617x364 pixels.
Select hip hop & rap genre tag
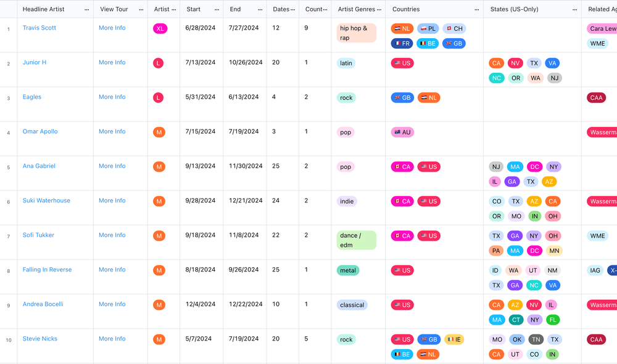(357, 33)
